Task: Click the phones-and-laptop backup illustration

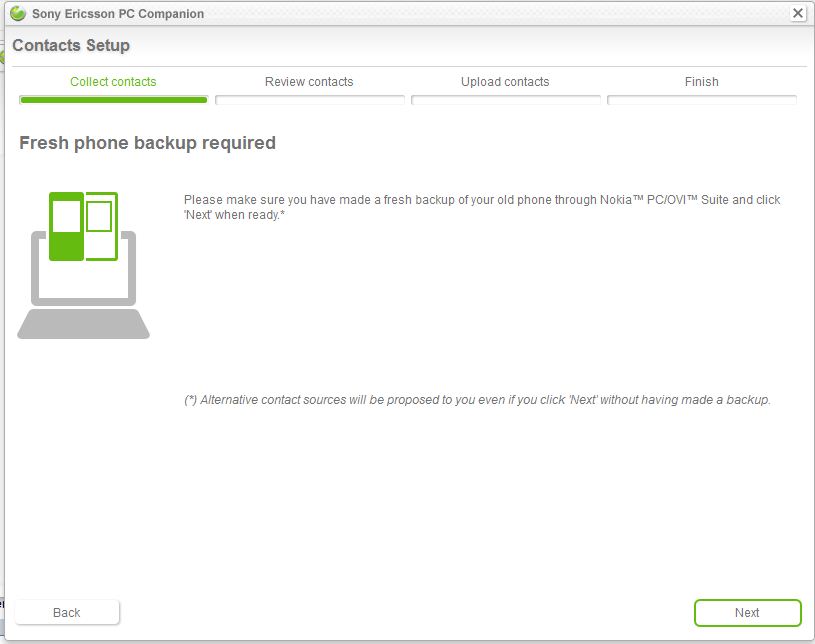Action: point(84,265)
